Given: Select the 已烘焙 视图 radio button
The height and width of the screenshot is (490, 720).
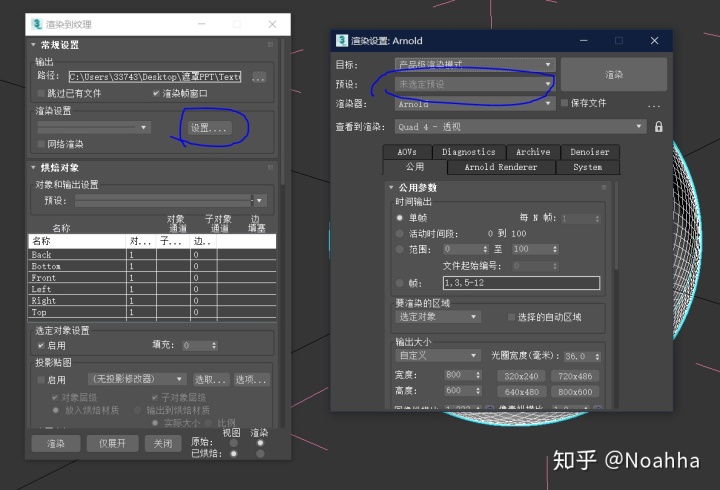Looking at the screenshot, I should tap(234, 454).
